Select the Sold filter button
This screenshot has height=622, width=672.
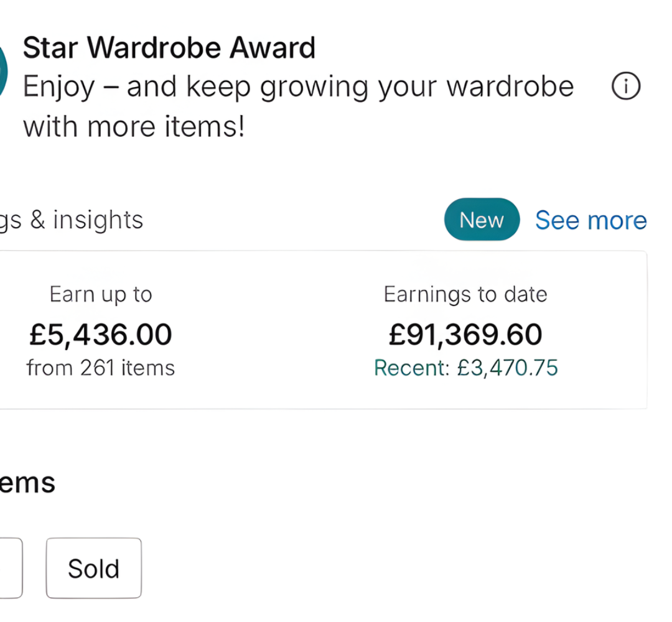[x=93, y=568]
